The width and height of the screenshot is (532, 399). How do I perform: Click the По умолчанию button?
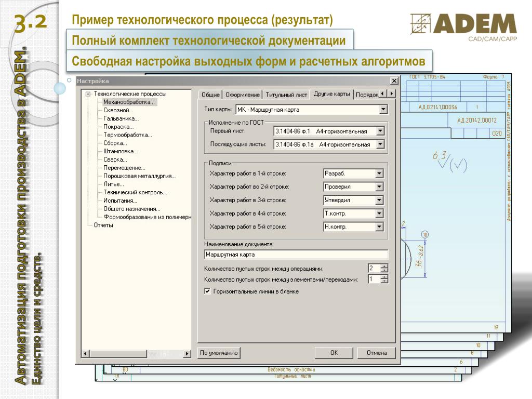click(x=219, y=353)
